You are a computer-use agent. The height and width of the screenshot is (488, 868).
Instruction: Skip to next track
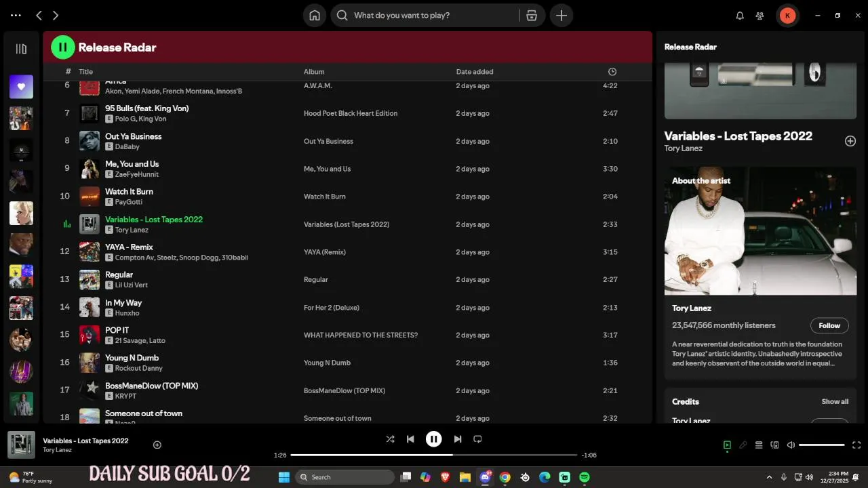pos(458,439)
